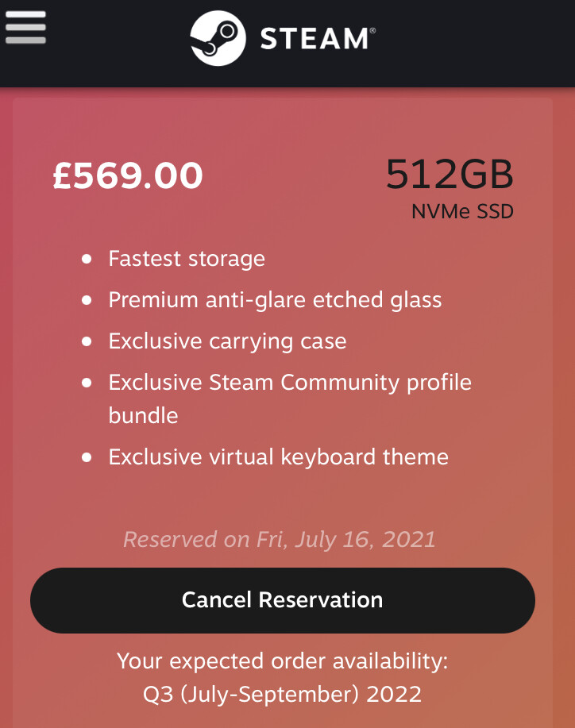
Task: Click the "Reserved on Fri, July 16, 2021" note
Action: [x=280, y=540]
